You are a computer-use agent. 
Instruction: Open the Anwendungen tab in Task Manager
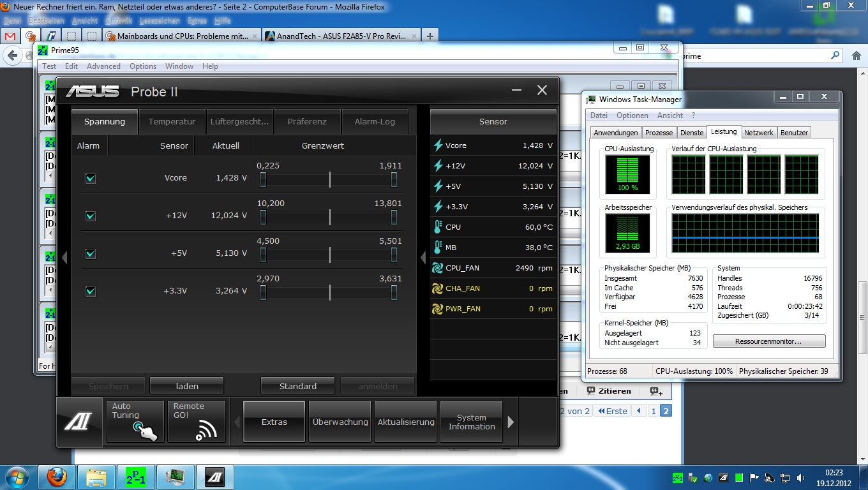[615, 133]
